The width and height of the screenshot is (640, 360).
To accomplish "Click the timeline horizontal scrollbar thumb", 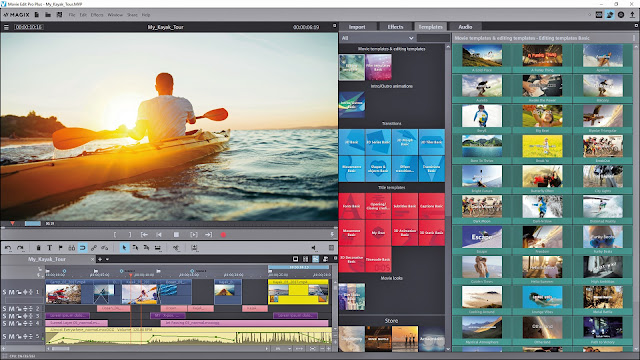I will point(60,349).
